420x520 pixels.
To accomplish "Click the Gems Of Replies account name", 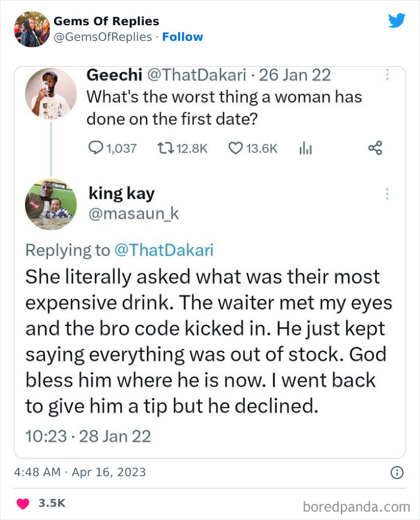I will [x=106, y=21].
